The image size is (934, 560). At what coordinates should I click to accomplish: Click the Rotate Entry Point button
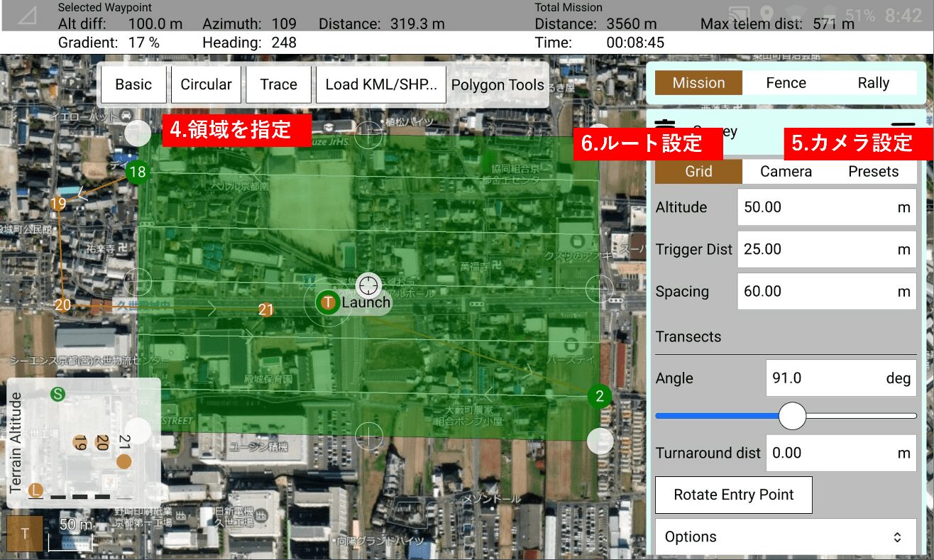734,495
